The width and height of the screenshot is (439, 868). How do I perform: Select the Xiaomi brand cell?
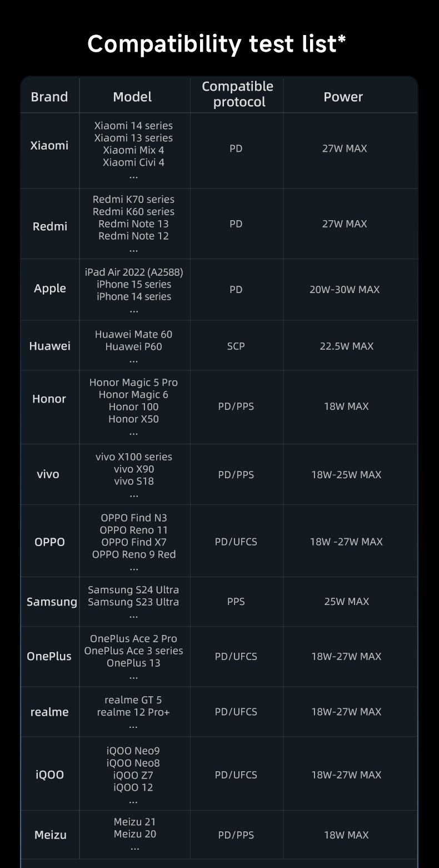click(x=49, y=146)
